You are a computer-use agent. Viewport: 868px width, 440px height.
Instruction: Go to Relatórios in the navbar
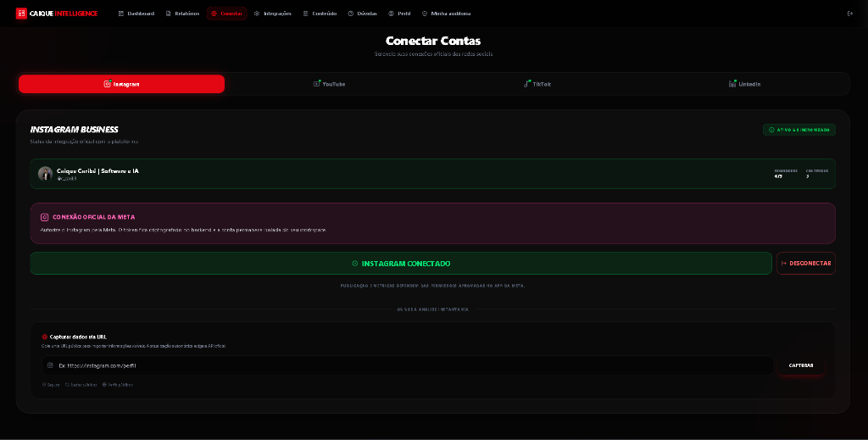pos(182,14)
